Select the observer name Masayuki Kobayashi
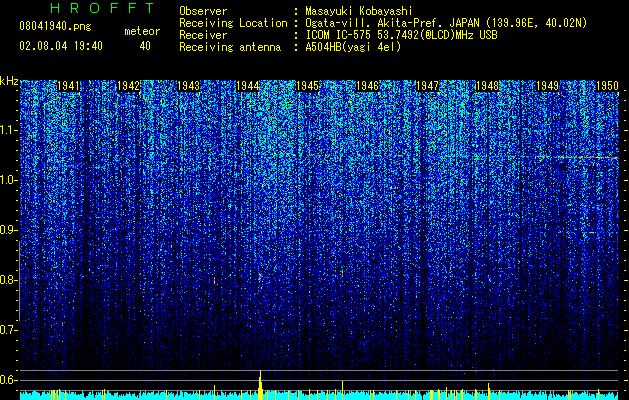This screenshot has width=629, height=400. click(x=359, y=11)
